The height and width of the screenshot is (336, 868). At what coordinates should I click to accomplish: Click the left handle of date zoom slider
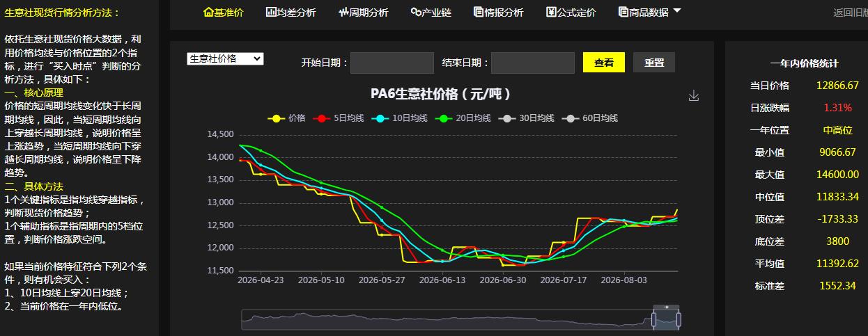tap(654, 320)
